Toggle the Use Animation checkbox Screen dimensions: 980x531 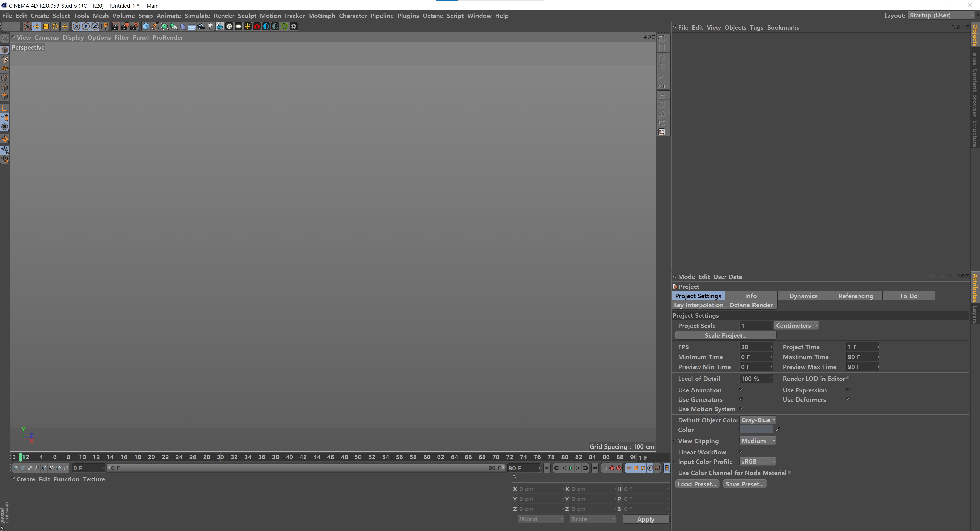tap(741, 390)
